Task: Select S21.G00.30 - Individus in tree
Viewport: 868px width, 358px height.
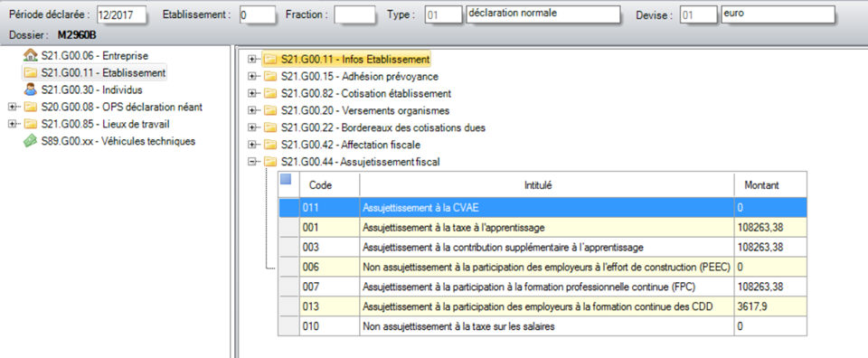Action: (91, 89)
